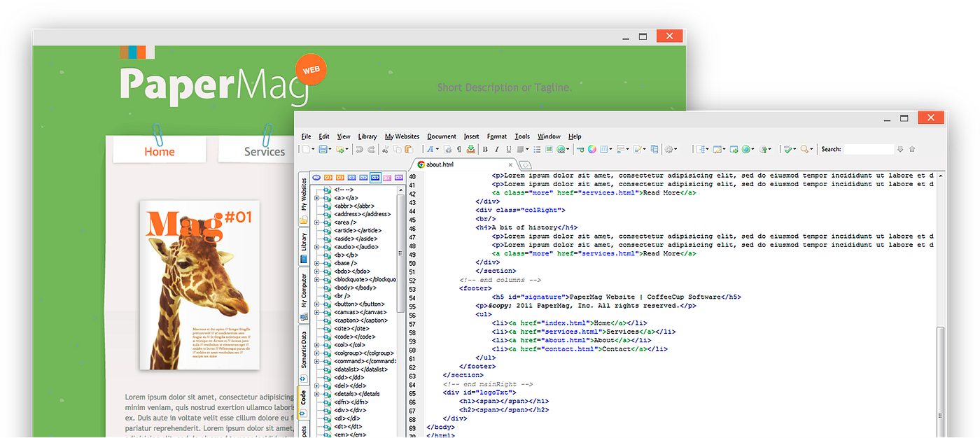The height and width of the screenshot is (438, 980).
Task: Open the Format menu
Action: point(497,136)
